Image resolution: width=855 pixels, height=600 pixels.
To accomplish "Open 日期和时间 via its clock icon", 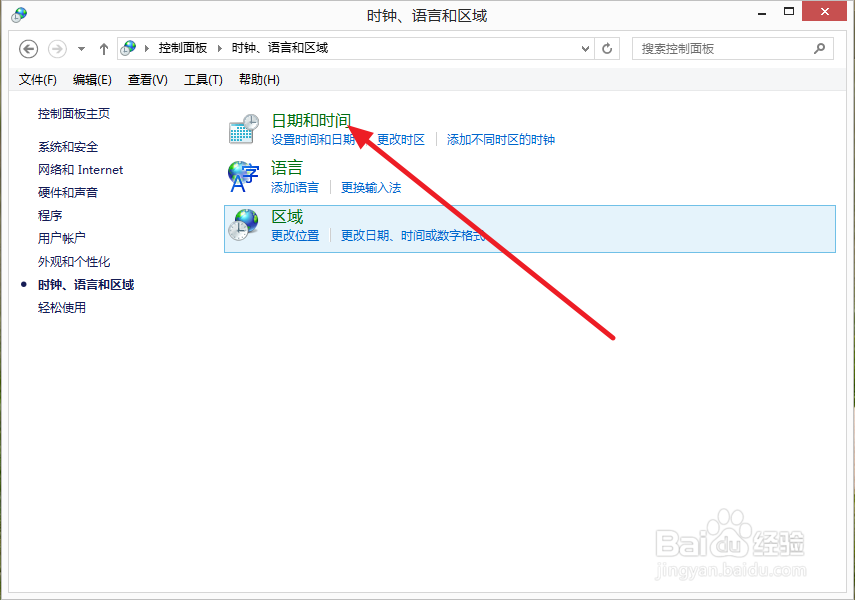I will tap(243, 129).
